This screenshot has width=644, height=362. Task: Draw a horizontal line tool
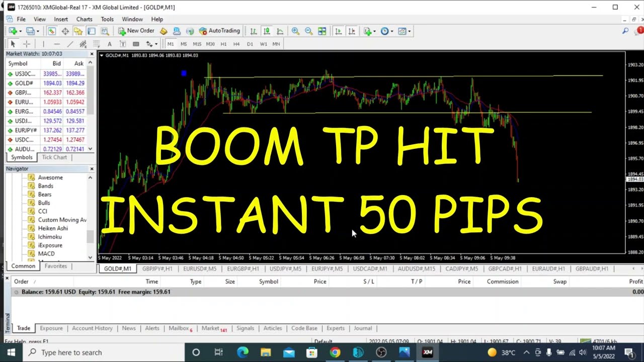[x=56, y=44]
